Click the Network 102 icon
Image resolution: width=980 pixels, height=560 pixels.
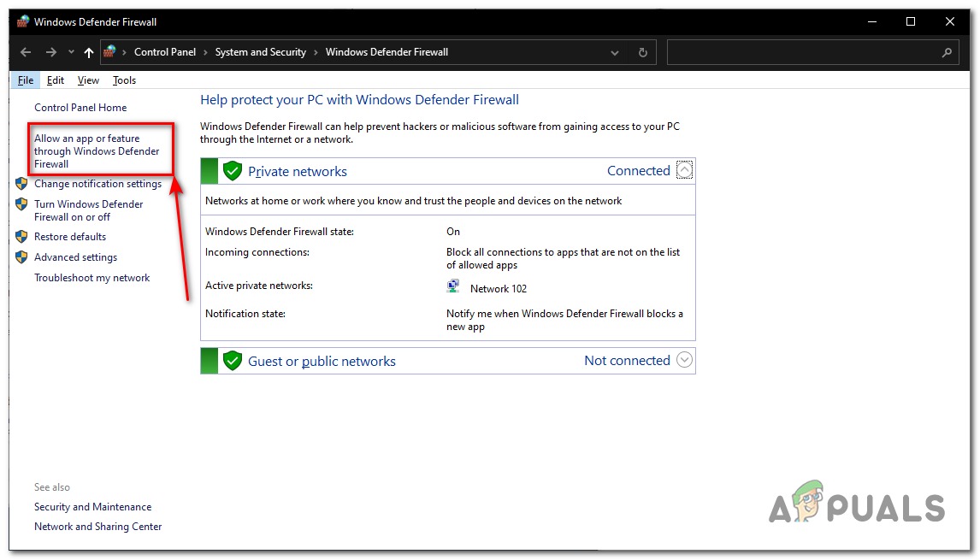(453, 286)
